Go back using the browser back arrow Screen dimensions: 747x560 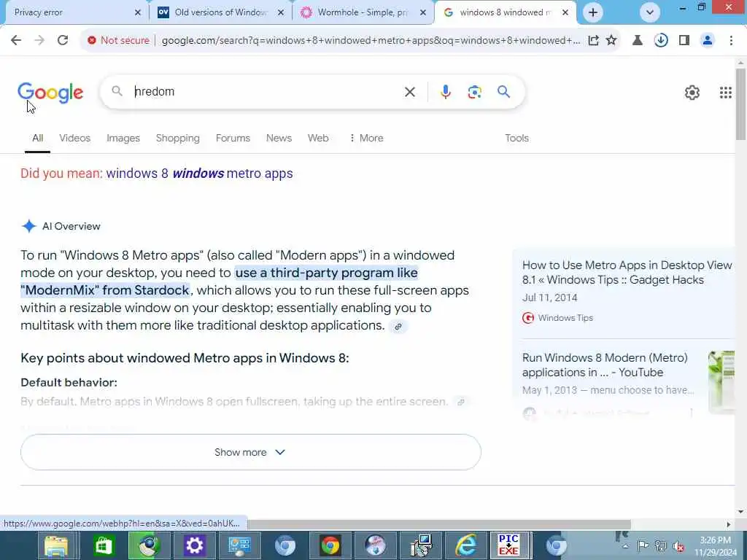click(x=16, y=41)
